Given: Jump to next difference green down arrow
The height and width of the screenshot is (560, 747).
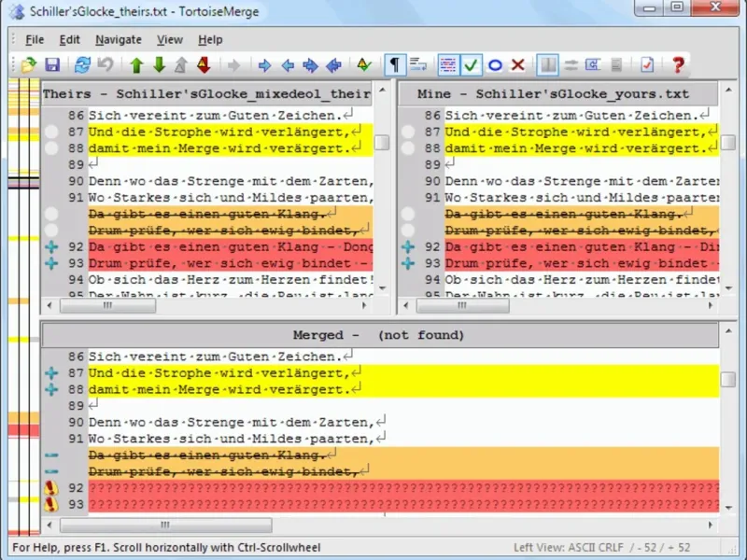Looking at the screenshot, I should point(159,64).
